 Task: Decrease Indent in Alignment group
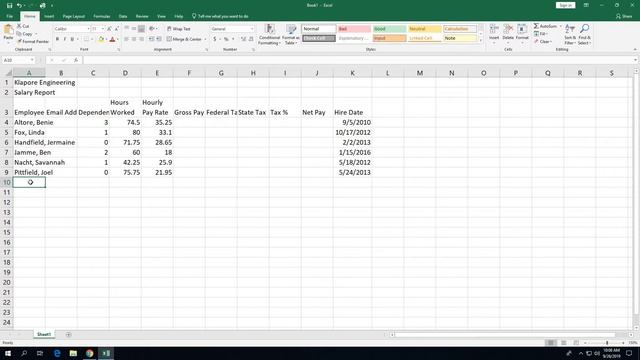tap(151, 39)
